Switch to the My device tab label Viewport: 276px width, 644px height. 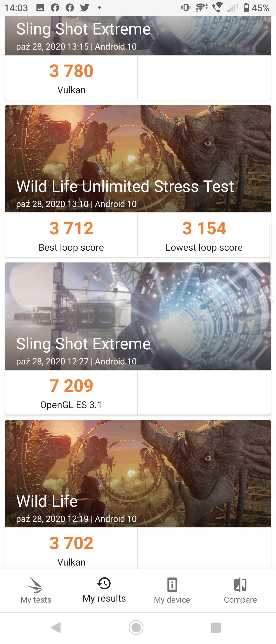(172, 600)
